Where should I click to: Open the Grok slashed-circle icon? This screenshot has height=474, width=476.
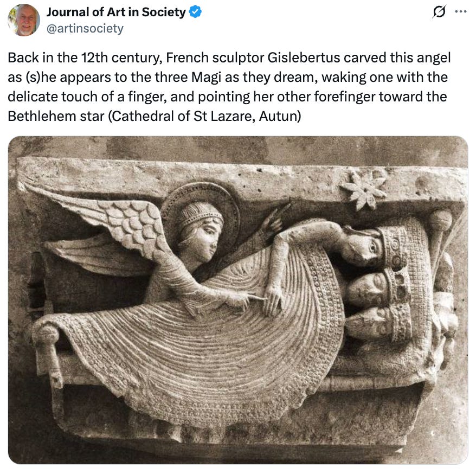click(439, 12)
